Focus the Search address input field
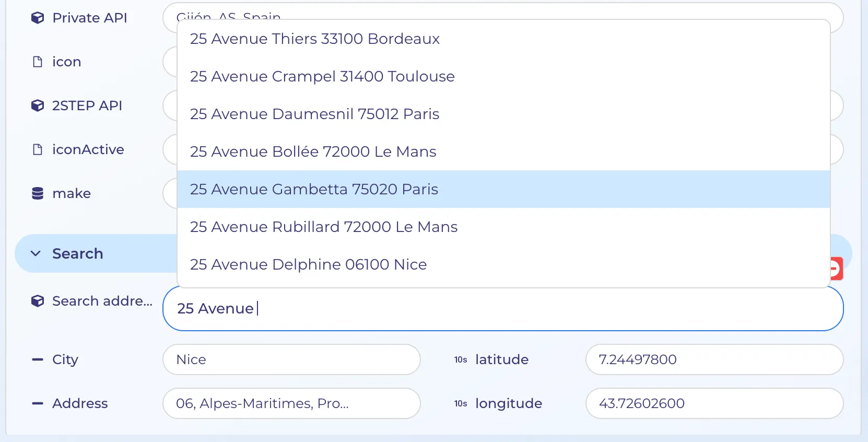 tap(503, 308)
